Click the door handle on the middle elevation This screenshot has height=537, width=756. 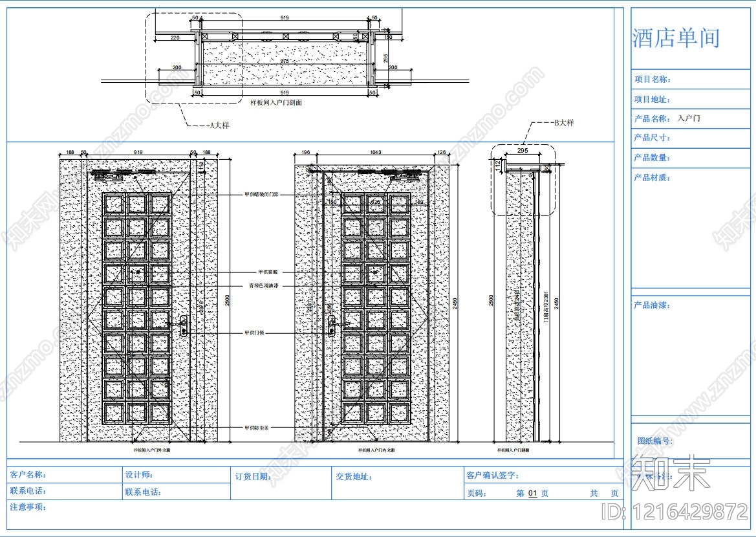(331, 325)
